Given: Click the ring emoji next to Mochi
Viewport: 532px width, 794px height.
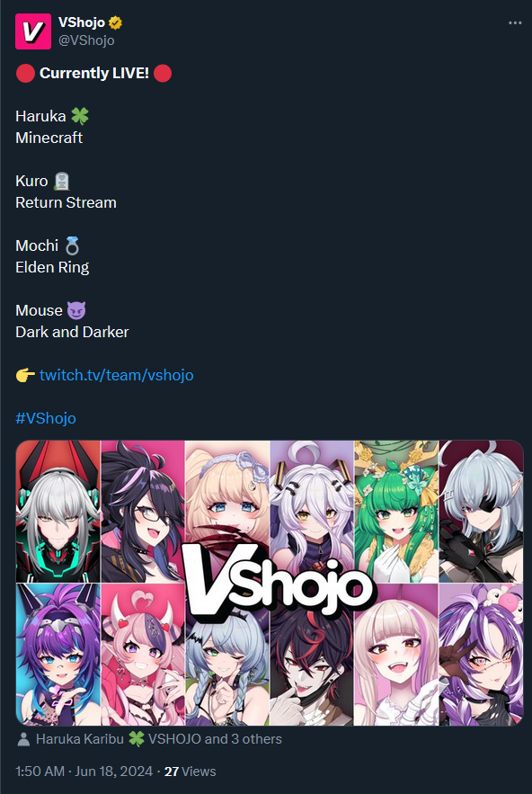Looking at the screenshot, I should tap(73, 246).
